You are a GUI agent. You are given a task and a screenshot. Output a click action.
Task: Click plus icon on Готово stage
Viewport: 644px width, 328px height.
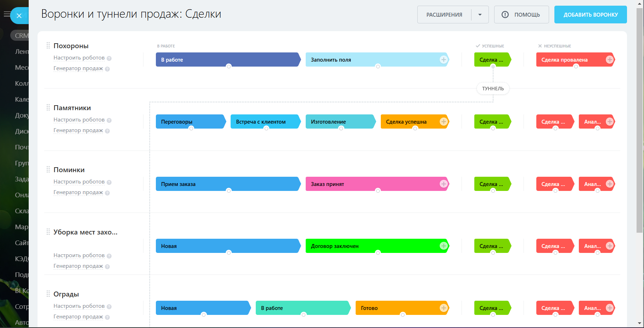tap(444, 308)
